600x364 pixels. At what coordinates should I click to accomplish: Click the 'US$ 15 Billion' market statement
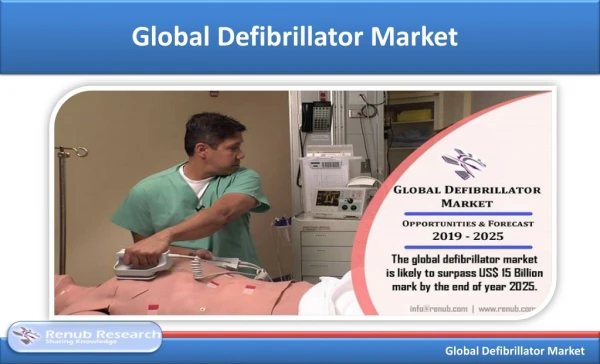[x=464, y=273]
